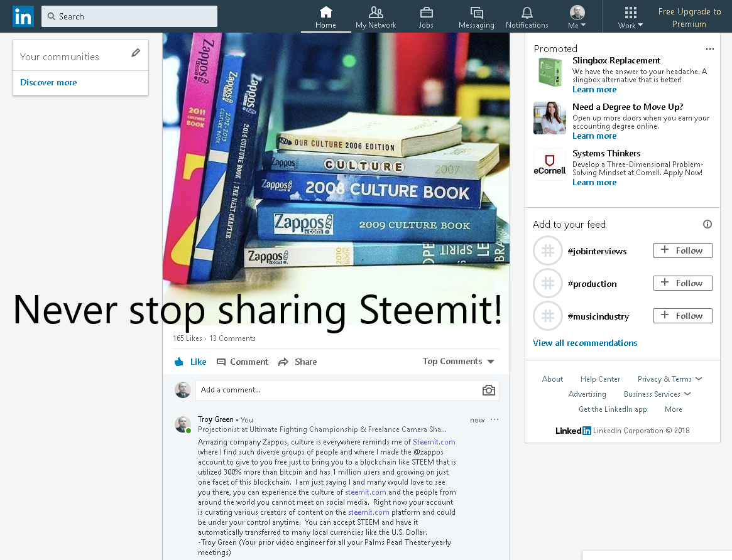732x560 pixels.
Task: Click the Troy Green commenter name
Action: (x=216, y=419)
